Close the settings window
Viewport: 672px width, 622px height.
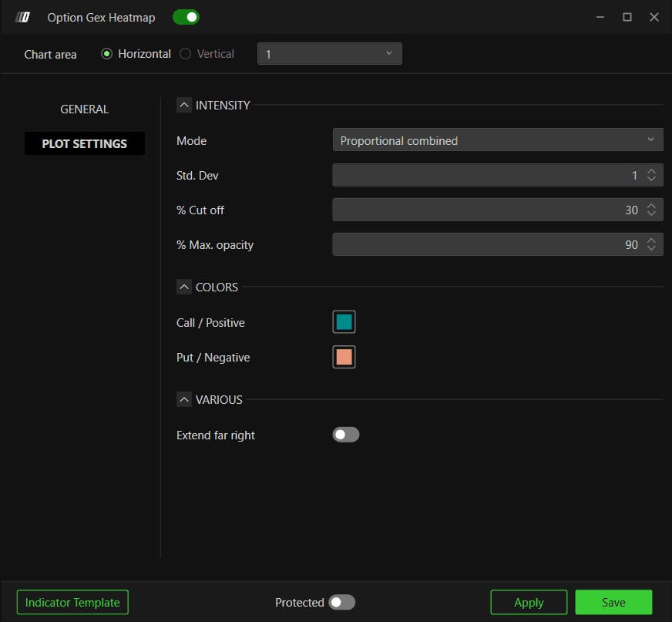[654, 17]
